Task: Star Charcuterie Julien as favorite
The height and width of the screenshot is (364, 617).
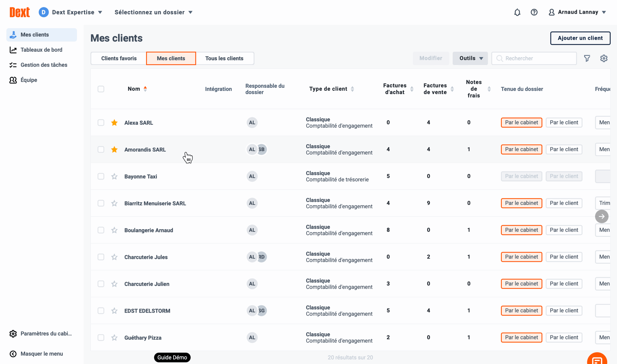Action: pyautogui.click(x=114, y=284)
